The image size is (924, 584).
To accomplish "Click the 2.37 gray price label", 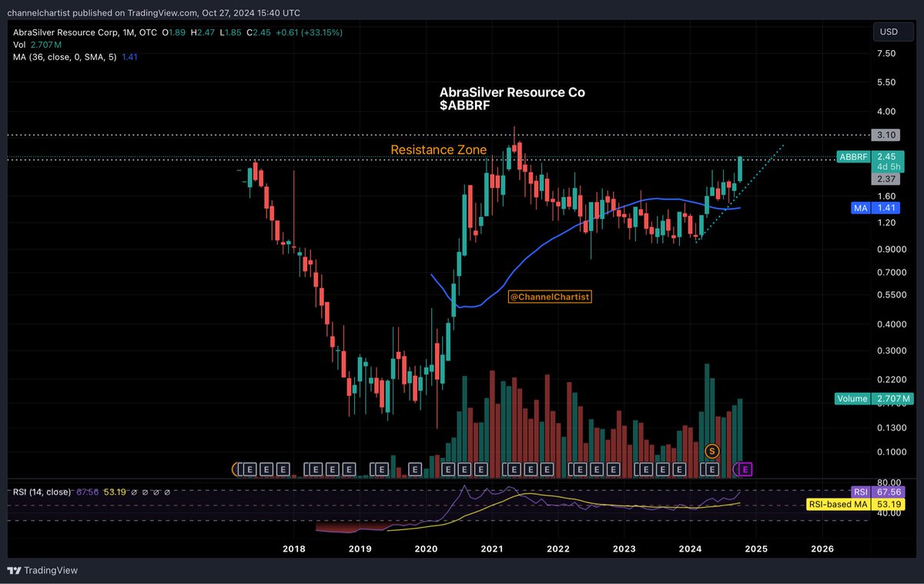I will click(887, 179).
